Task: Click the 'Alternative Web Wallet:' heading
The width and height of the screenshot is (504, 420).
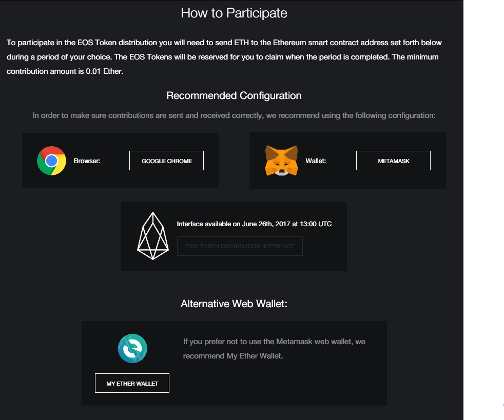Action: 234,304
